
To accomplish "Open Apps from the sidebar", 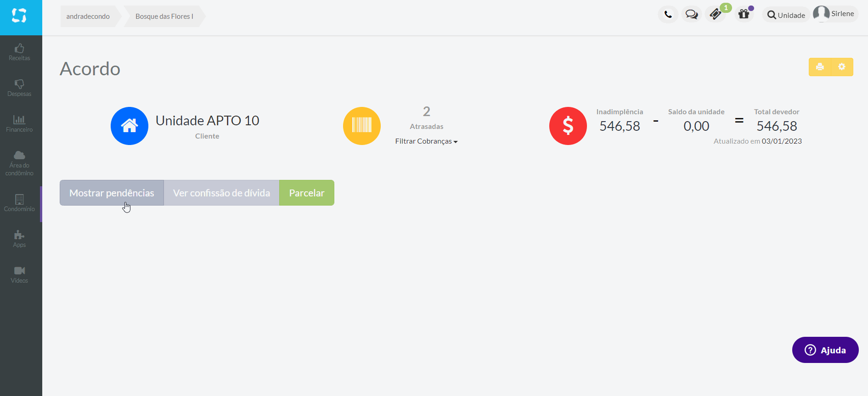I will [19, 239].
